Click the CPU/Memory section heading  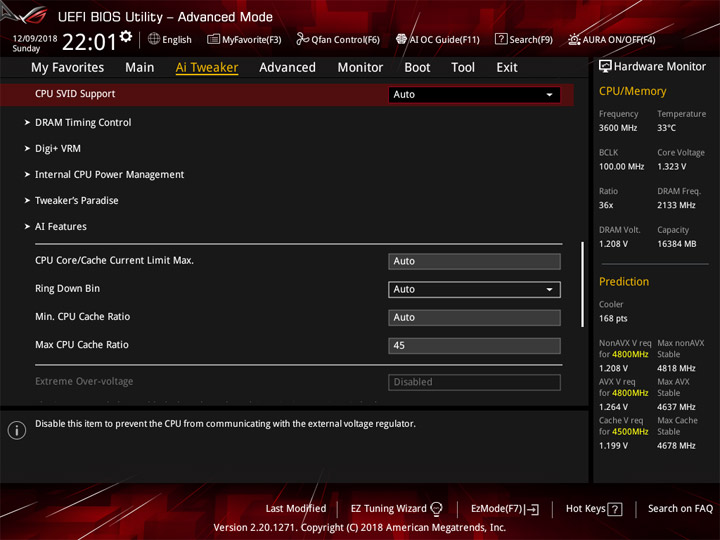pyautogui.click(x=632, y=91)
